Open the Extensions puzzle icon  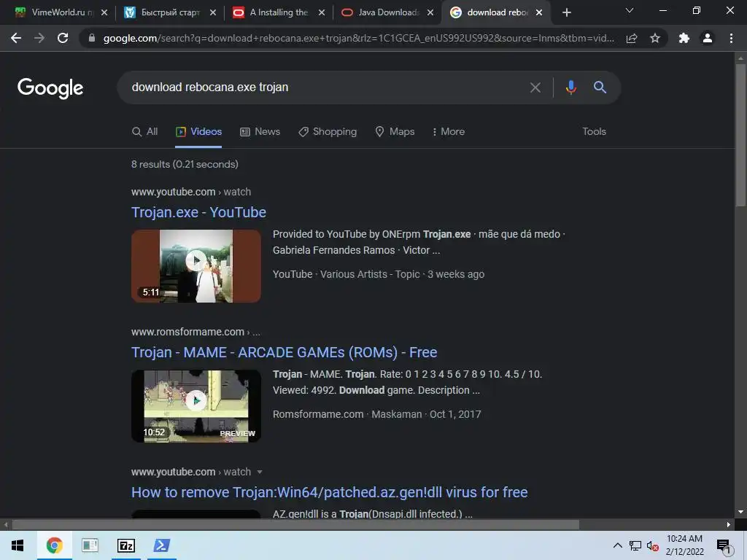point(684,38)
